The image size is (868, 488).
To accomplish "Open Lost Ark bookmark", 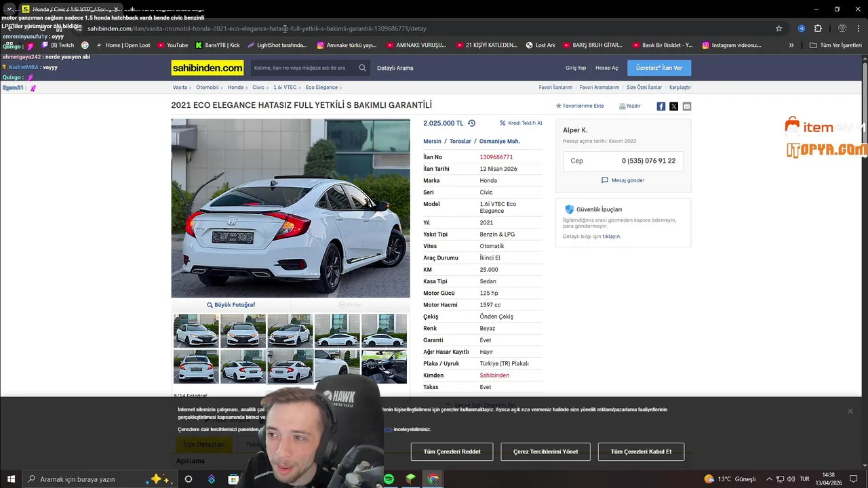I will coord(540,45).
